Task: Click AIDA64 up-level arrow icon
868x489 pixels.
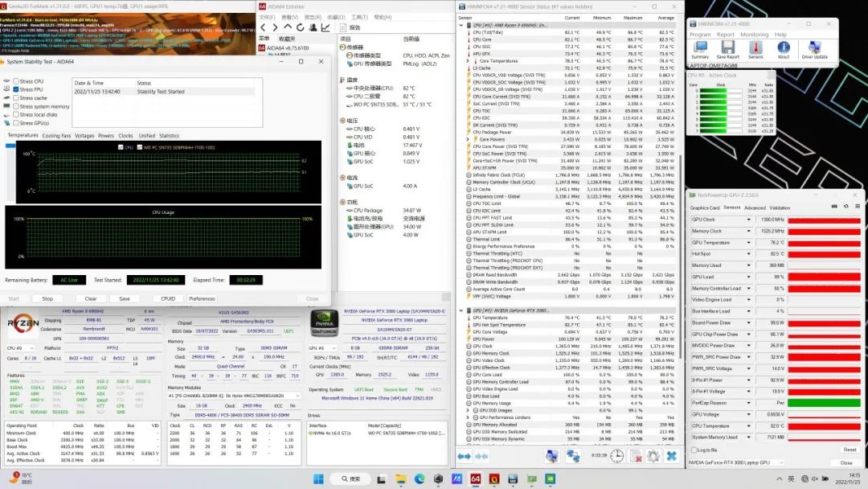Action: click(287, 27)
